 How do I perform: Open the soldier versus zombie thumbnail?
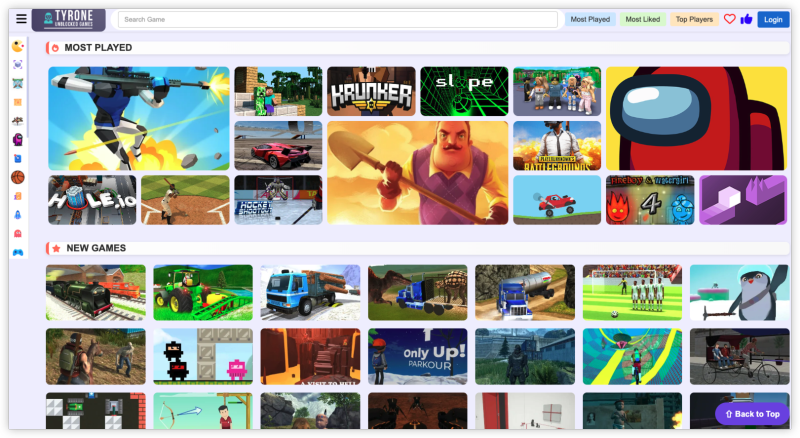96,356
